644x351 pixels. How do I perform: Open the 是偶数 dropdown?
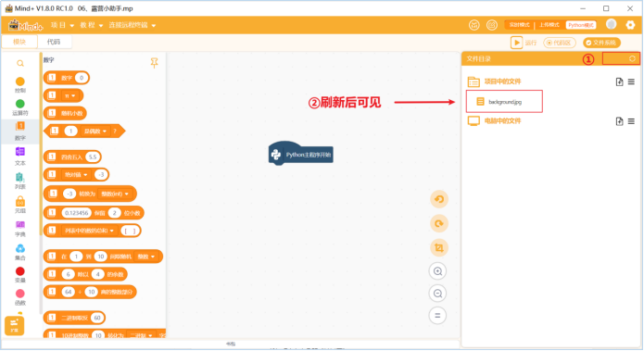pos(95,132)
